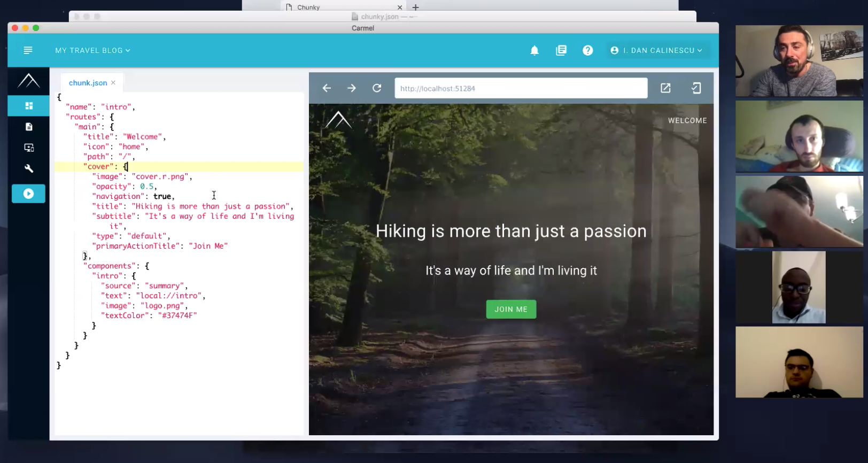The width and height of the screenshot is (868, 463).
Task: Click the "primaryActionTitle" line in editor
Action: coord(160,246)
